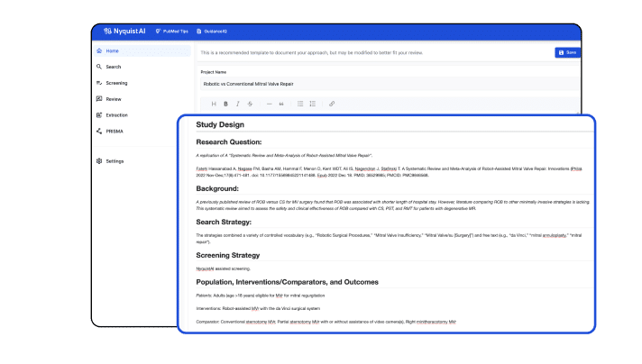642x364 pixels.
Task: Toggle italic formatting in the editor toolbar
Action: click(237, 104)
